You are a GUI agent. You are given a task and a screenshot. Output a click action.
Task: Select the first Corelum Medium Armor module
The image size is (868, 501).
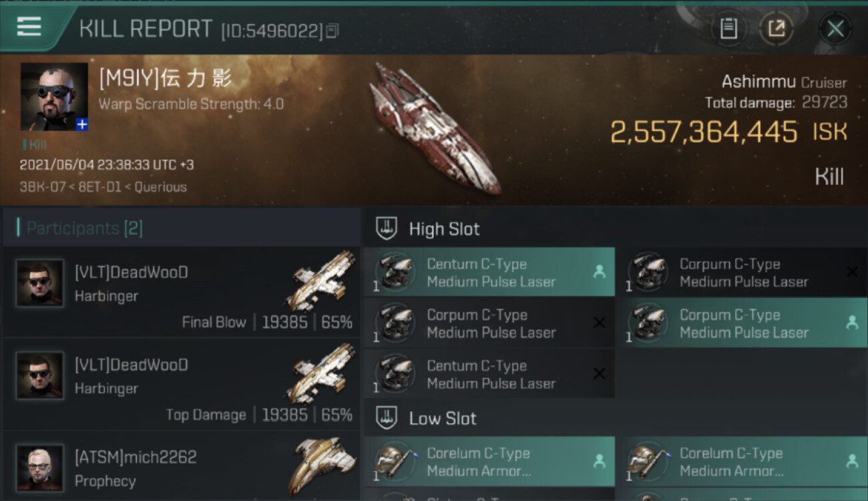[489, 462]
